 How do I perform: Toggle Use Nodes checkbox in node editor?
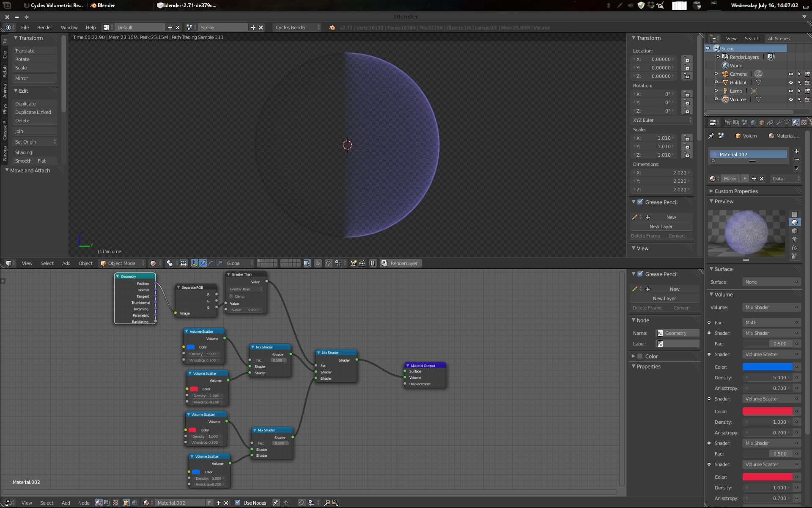click(x=237, y=502)
